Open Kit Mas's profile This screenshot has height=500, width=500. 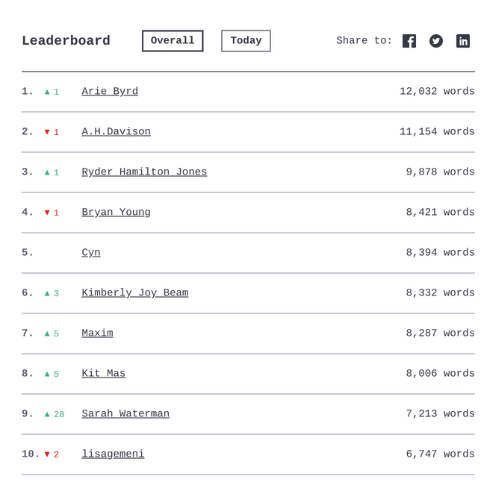(x=104, y=374)
